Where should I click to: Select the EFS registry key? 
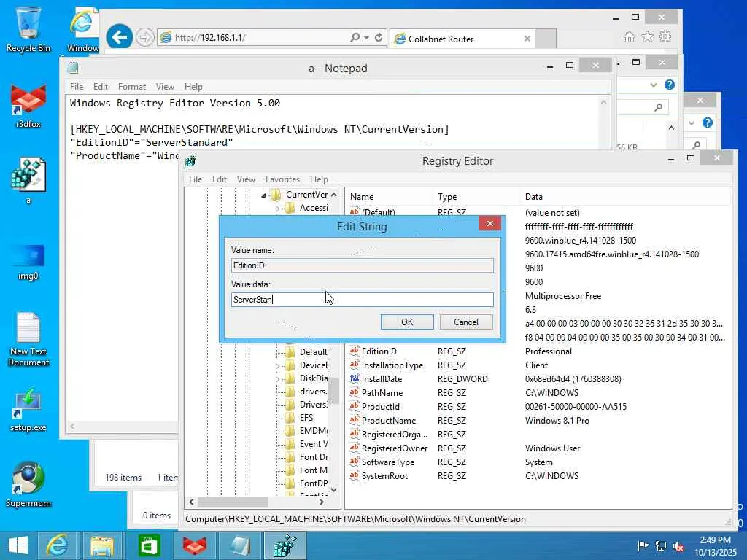pos(306,418)
